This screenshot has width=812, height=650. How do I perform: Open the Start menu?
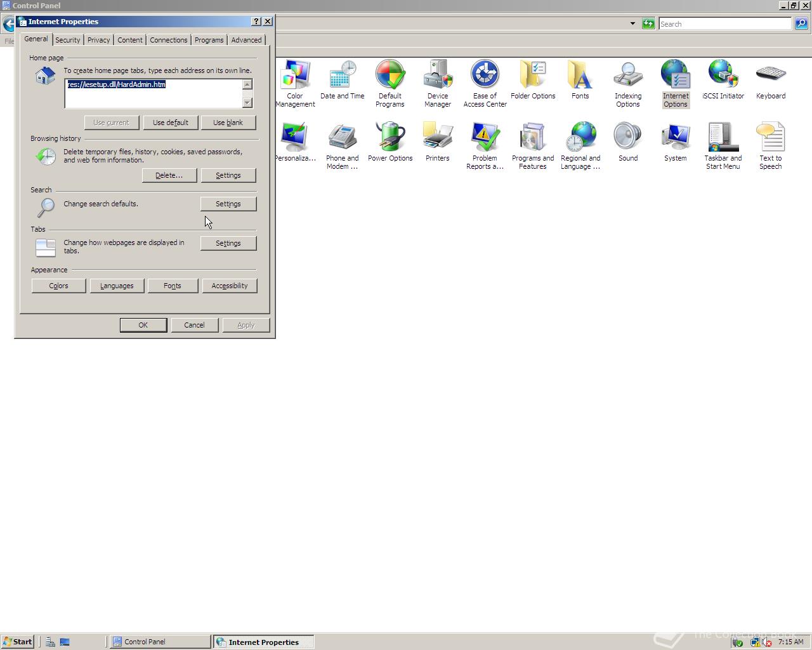(17, 642)
